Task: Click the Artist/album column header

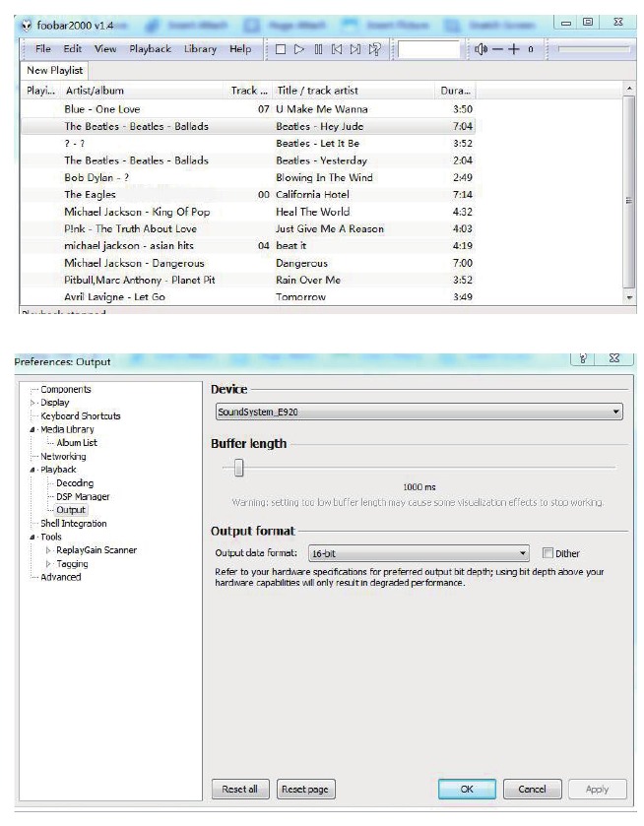Action: pos(144,91)
